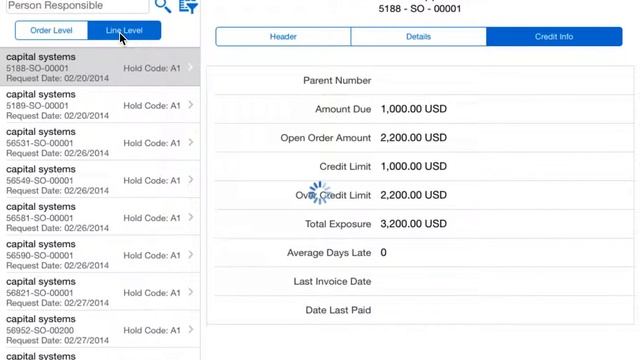The height and width of the screenshot is (360, 640).
Task: Click Hold Code: A1 on order 56531-SO-00001
Action: [x=152, y=143]
